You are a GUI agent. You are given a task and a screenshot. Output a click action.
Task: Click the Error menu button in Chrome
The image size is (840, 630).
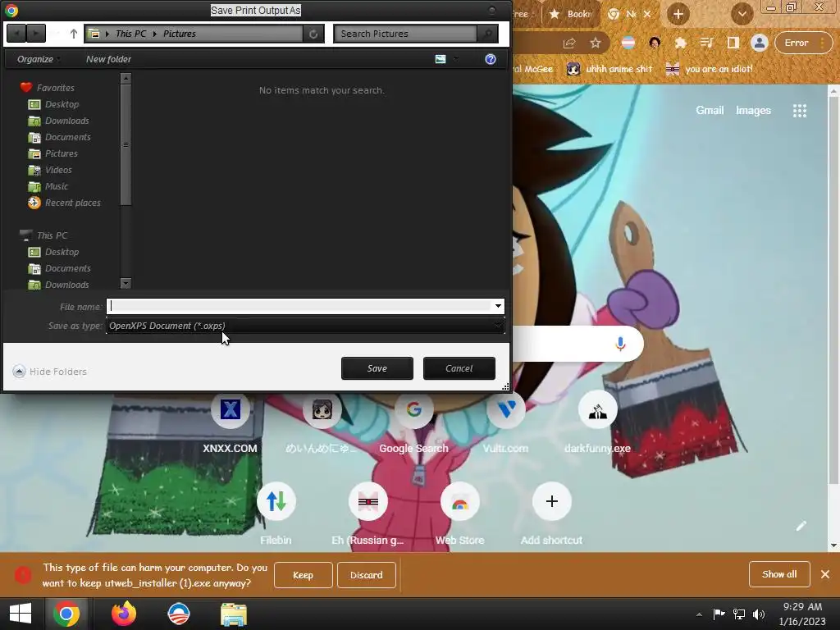coord(801,43)
